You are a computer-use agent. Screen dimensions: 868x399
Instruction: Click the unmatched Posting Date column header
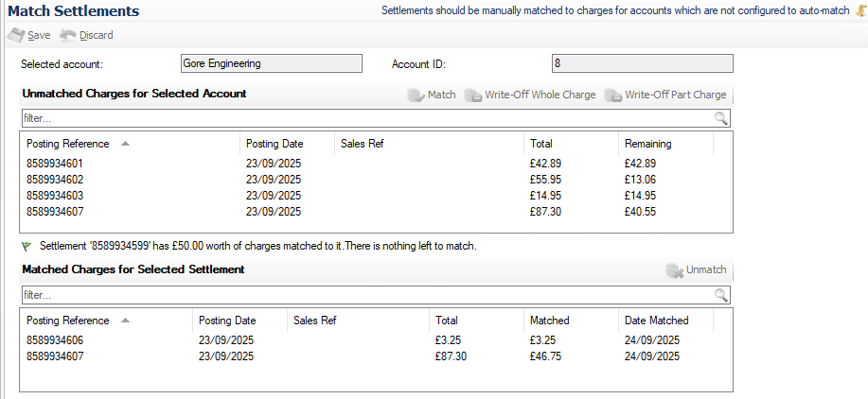click(275, 144)
